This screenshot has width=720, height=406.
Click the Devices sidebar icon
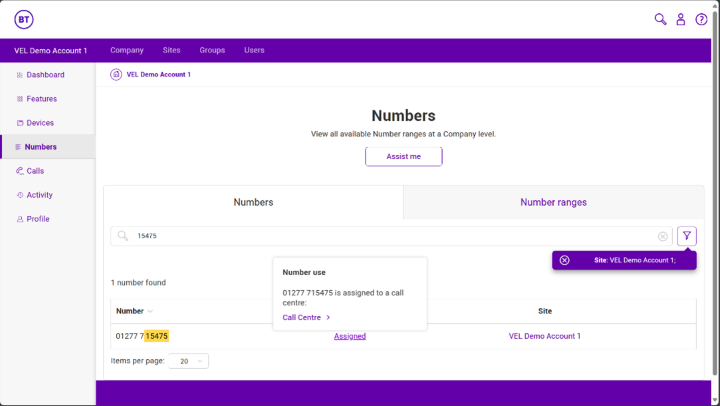tap(20, 123)
